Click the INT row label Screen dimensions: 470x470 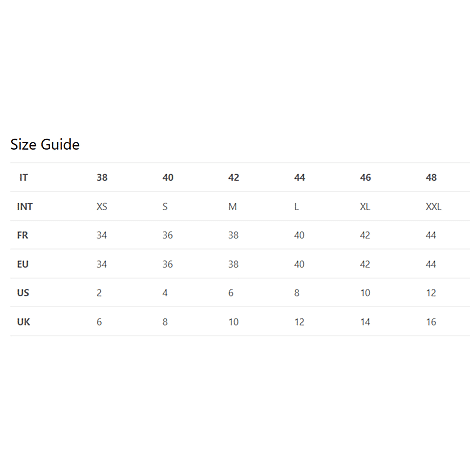(25, 207)
